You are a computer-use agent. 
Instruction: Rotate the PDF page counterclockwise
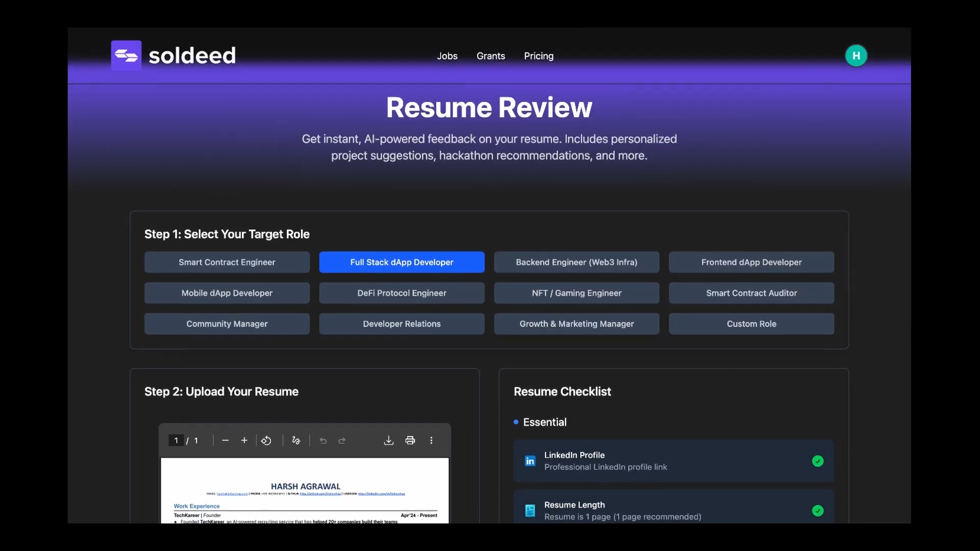[266, 440]
